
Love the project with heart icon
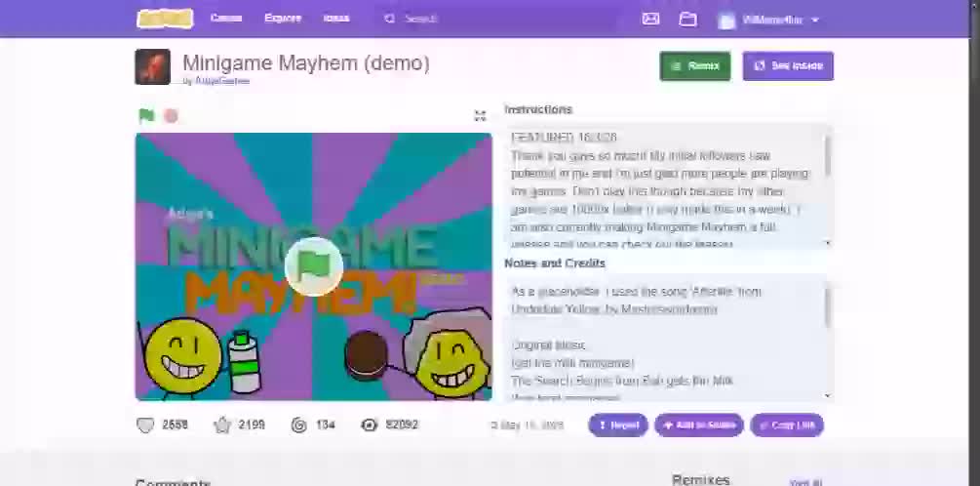coord(145,425)
